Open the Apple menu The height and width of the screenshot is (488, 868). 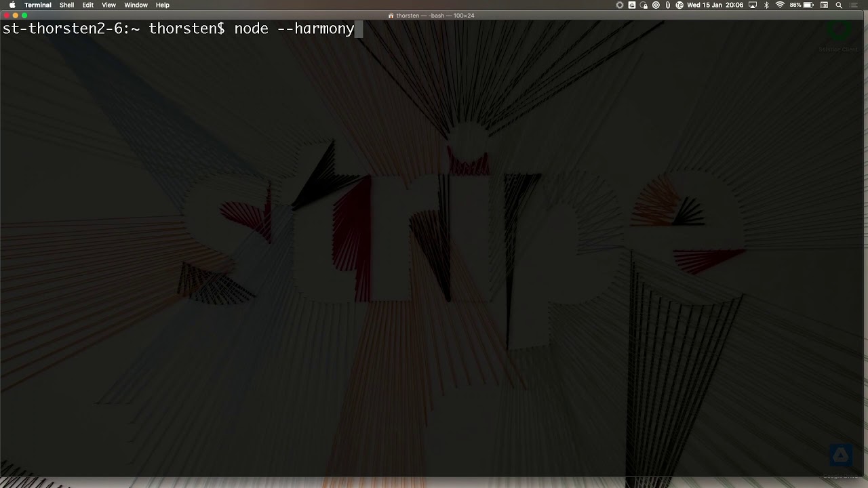pos(12,5)
